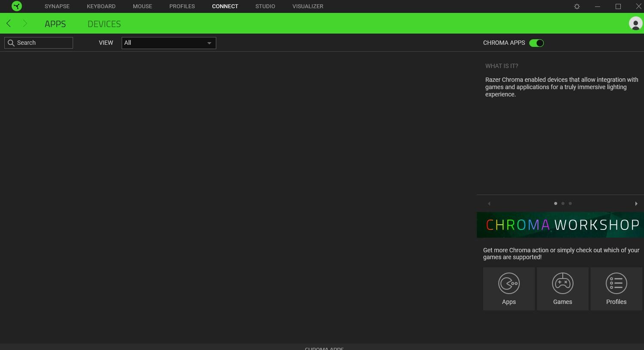The height and width of the screenshot is (350, 644).
Task: Select the first carousel dot
Action: (555, 203)
